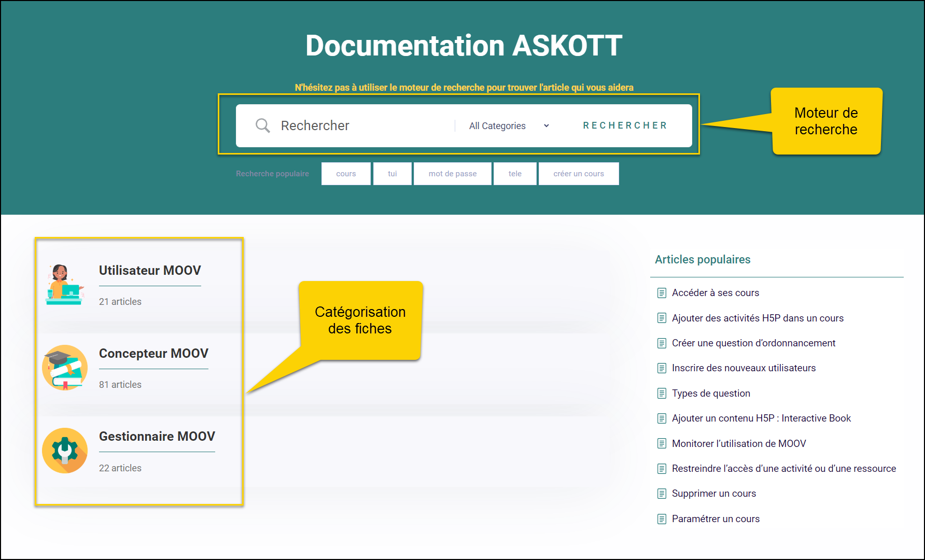Click the Recherche populaire label

point(272,174)
